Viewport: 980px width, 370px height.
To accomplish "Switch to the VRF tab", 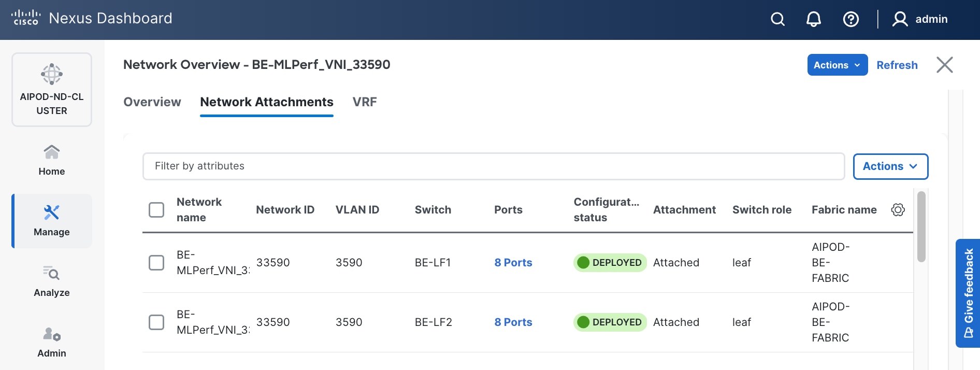I will (365, 102).
